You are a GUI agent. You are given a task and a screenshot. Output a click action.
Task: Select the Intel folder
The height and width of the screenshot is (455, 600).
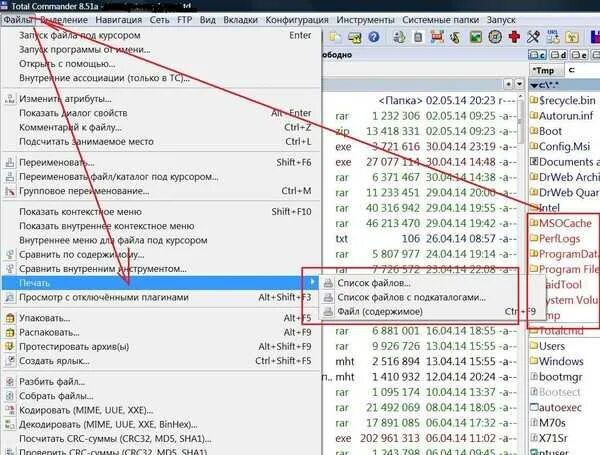click(x=545, y=208)
